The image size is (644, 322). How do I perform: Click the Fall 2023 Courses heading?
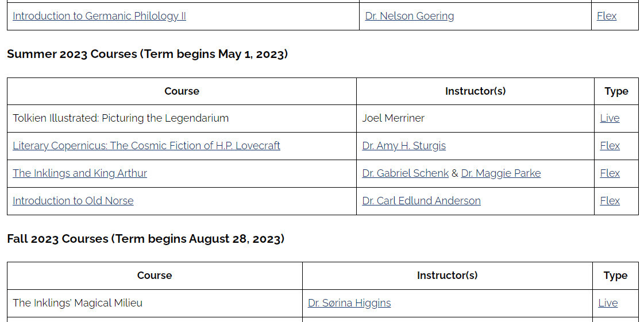click(x=145, y=239)
